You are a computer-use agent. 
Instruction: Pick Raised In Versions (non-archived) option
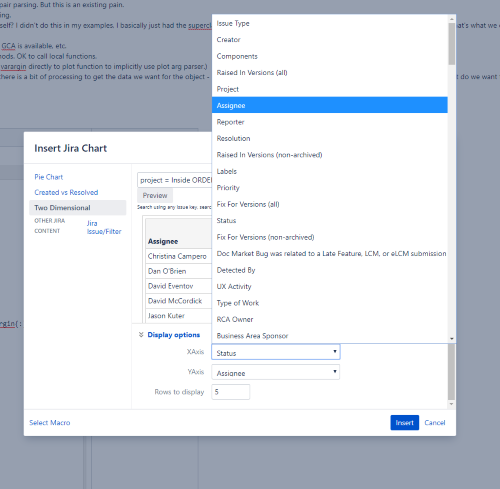coord(330,155)
